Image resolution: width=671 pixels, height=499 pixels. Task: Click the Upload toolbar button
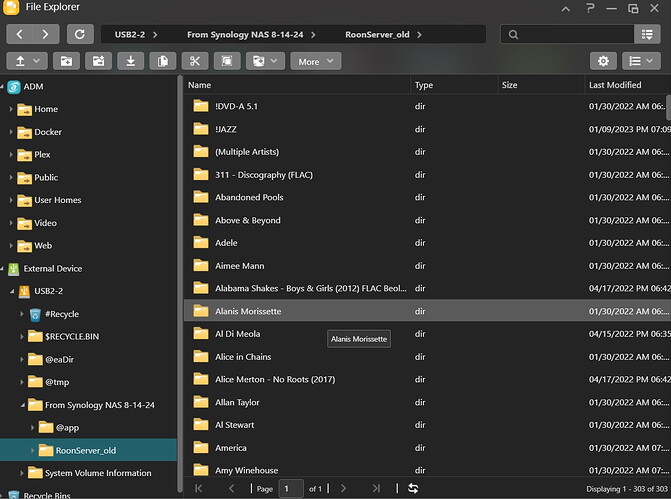click(x=27, y=61)
